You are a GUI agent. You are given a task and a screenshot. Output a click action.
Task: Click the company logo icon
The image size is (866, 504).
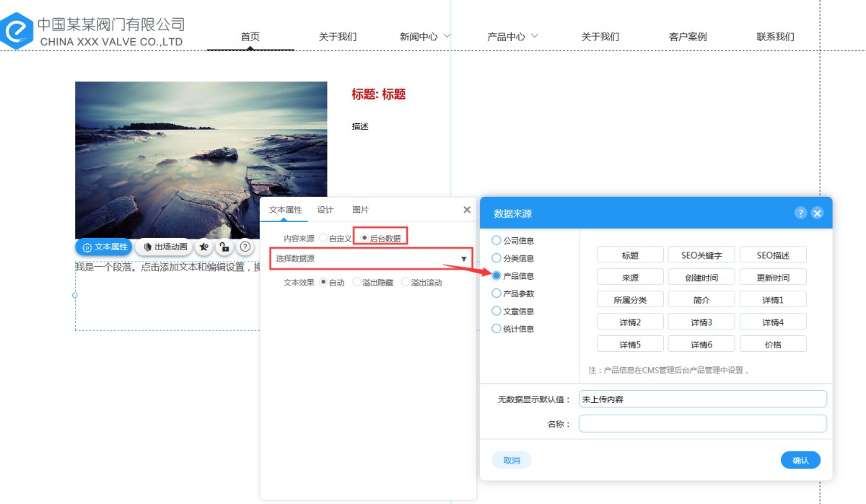(16, 30)
